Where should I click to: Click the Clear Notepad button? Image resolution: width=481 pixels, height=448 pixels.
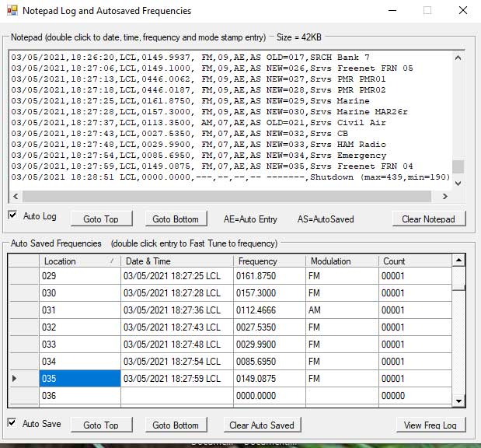tap(428, 219)
